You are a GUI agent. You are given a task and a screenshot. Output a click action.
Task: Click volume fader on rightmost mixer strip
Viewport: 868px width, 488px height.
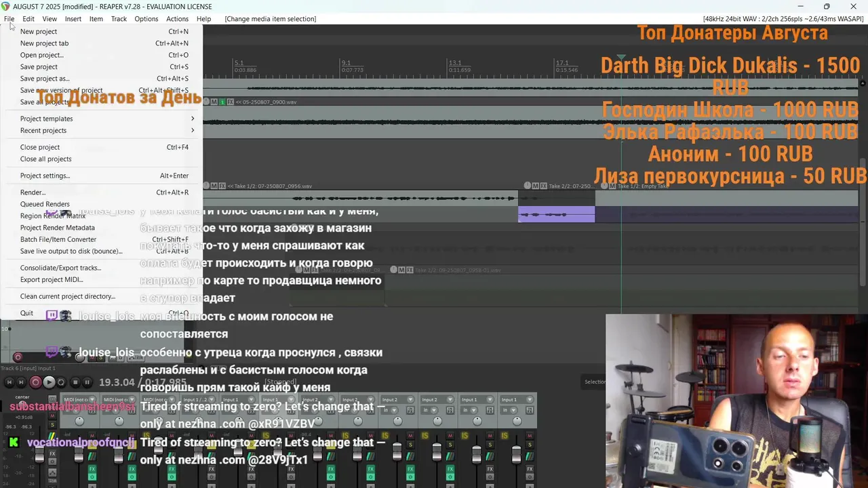pos(516,456)
